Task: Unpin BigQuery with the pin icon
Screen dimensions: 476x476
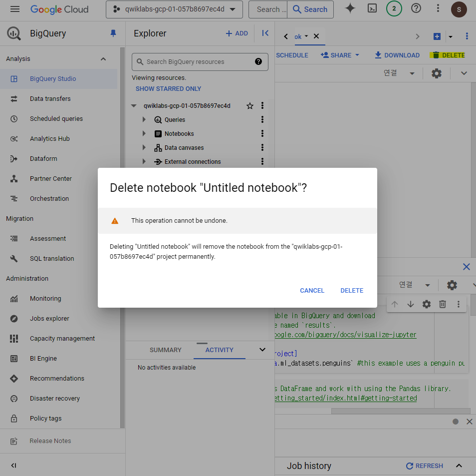Action: coord(113,33)
